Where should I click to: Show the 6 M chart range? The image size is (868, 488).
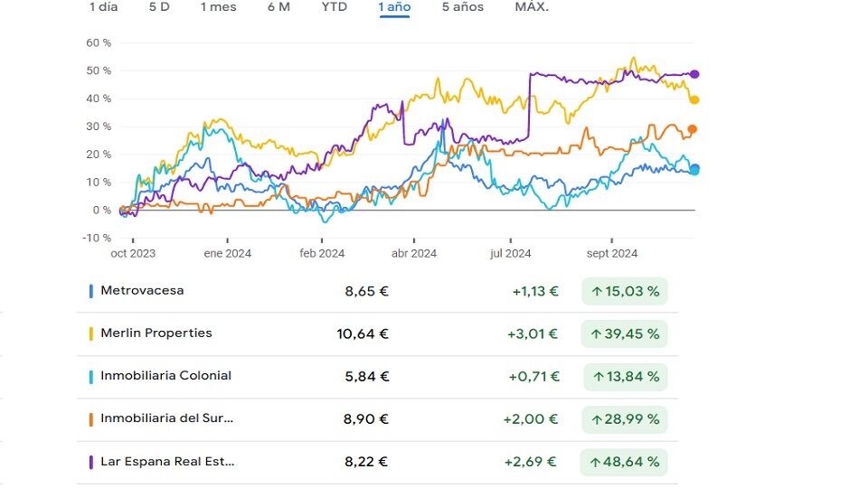point(278,7)
